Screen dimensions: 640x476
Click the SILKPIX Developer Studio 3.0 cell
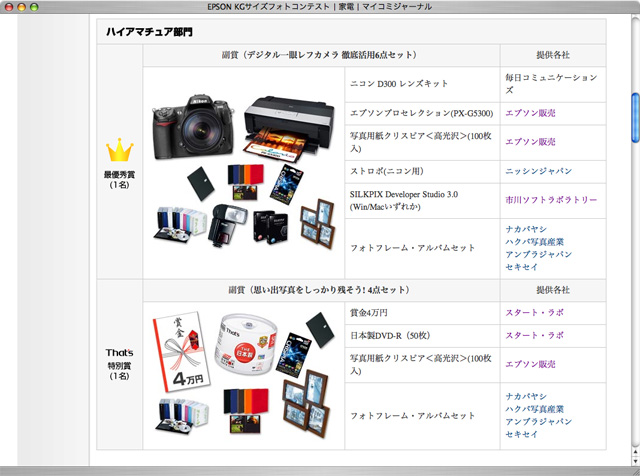point(422,200)
